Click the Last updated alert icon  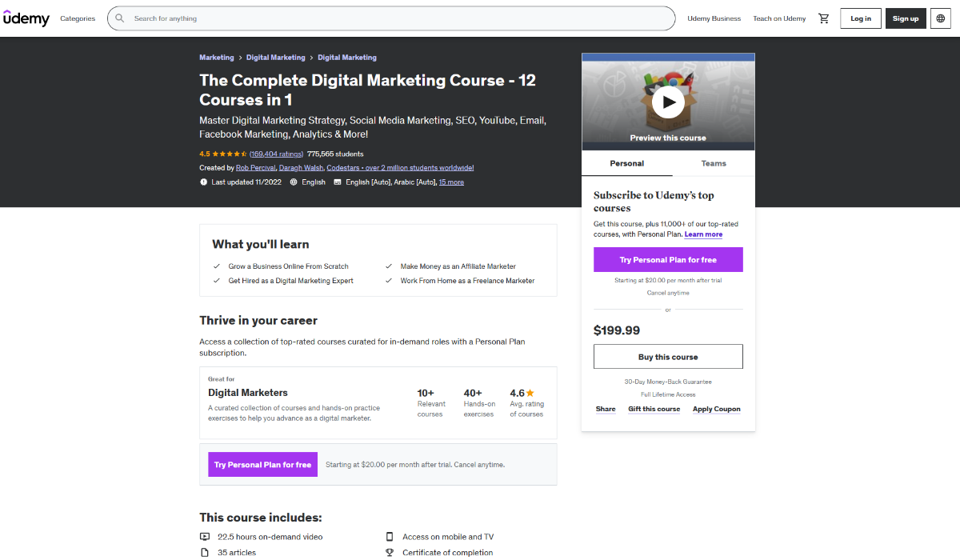pos(203,182)
